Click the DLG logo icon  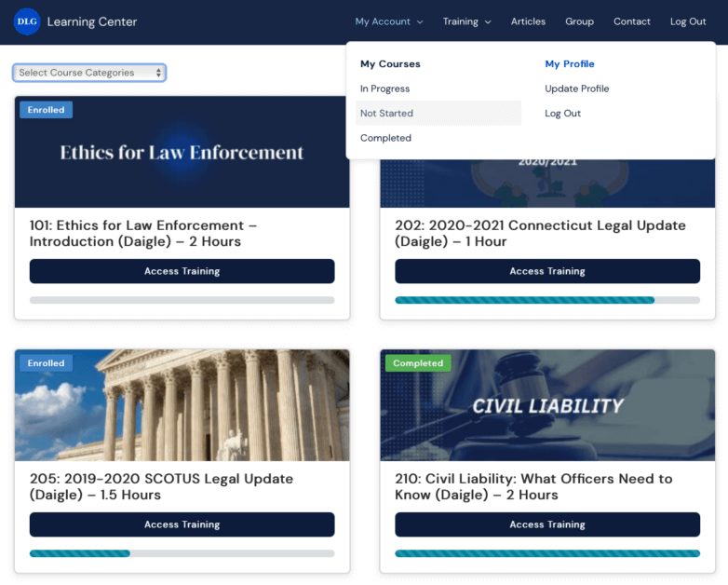tap(27, 21)
